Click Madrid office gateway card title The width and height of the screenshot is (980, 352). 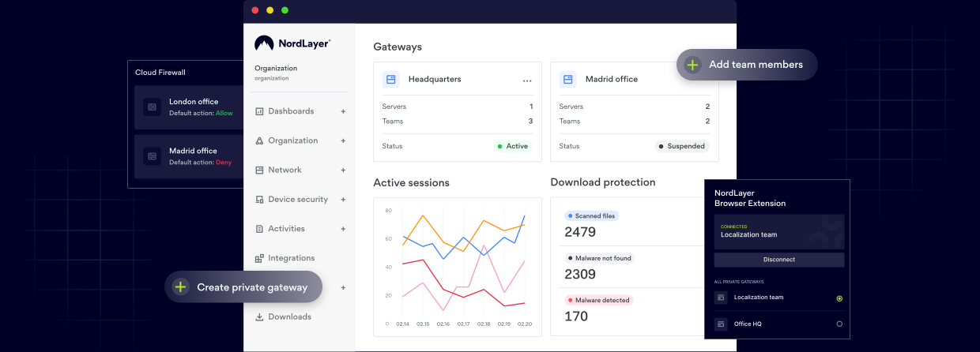tap(612, 79)
